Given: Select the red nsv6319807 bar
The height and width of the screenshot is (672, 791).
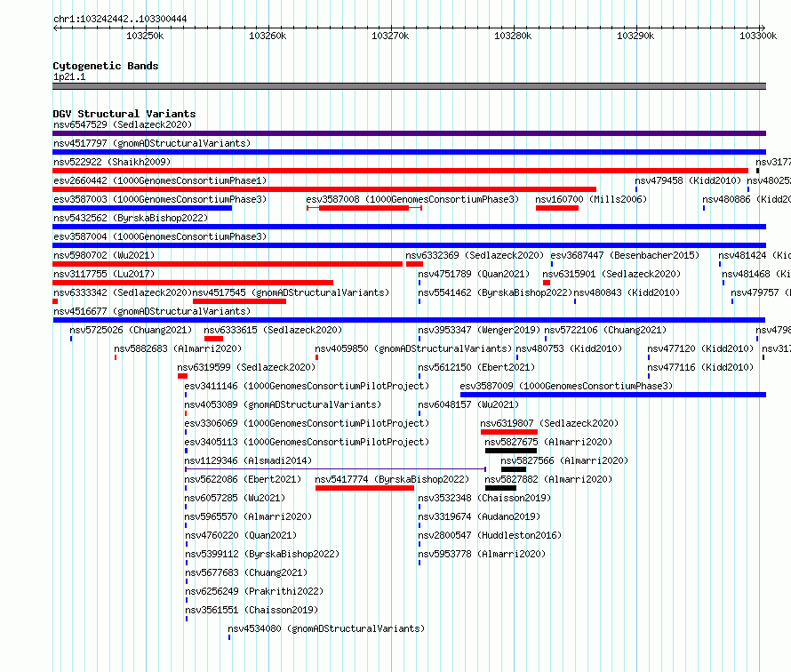Looking at the screenshot, I should [509, 432].
